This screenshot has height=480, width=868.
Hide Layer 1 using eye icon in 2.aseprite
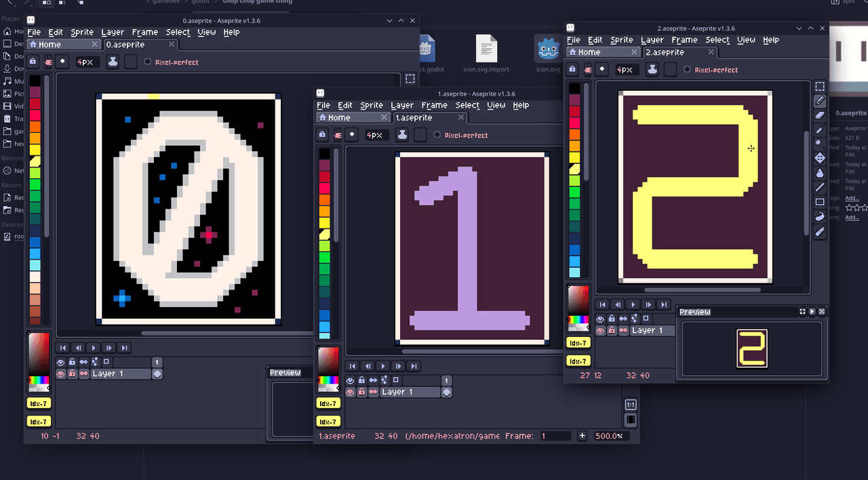click(600, 331)
